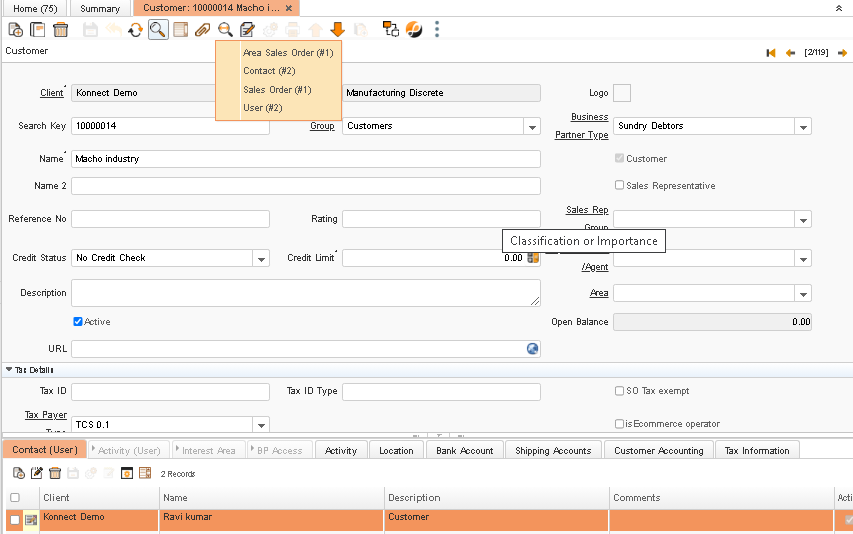
Task: Open the Group Customers dropdown
Action: [532, 126]
